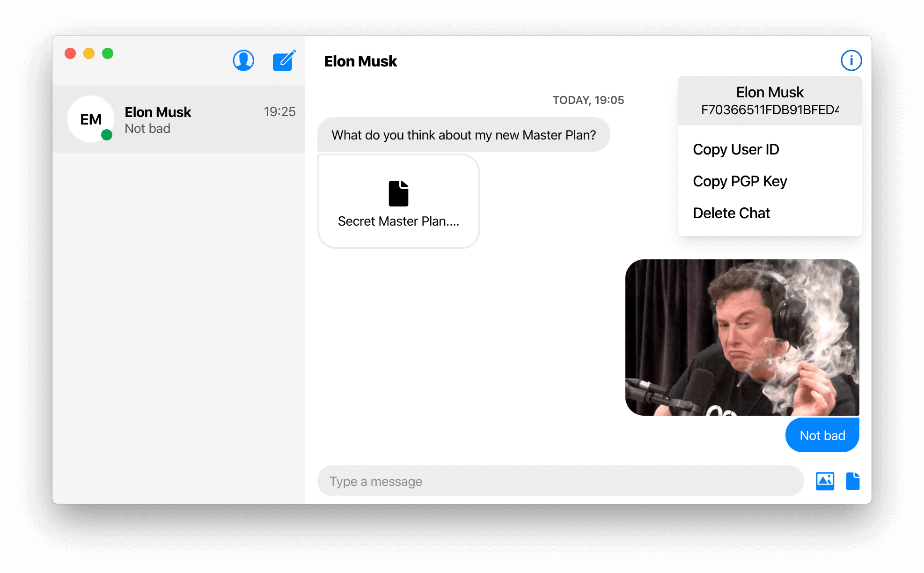This screenshot has width=924, height=573.
Task: Click the Elon Musk name in info popup
Action: click(770, 92)
